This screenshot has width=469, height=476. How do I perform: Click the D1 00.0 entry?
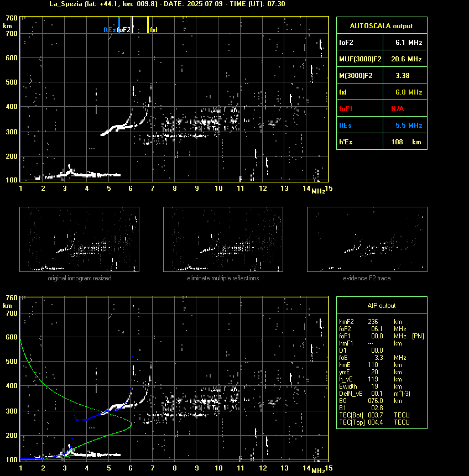tap(361, 351)
